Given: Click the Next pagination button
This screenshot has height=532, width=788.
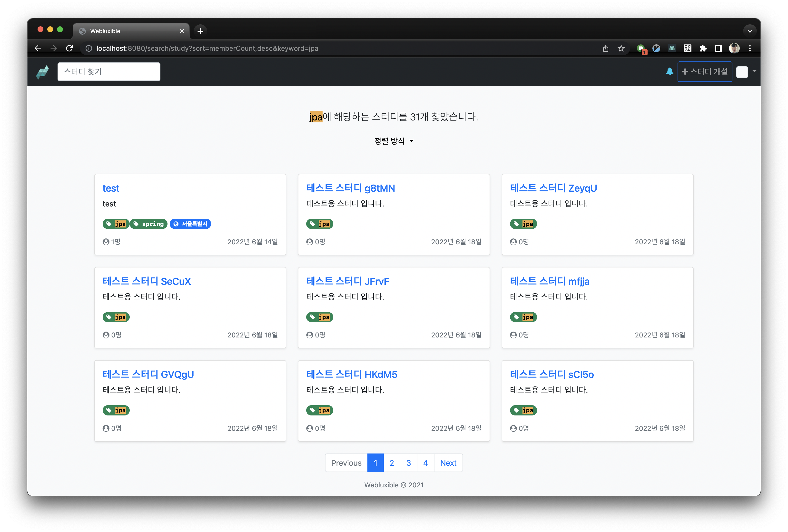Looking at the screenshot, I should [448, 463].
